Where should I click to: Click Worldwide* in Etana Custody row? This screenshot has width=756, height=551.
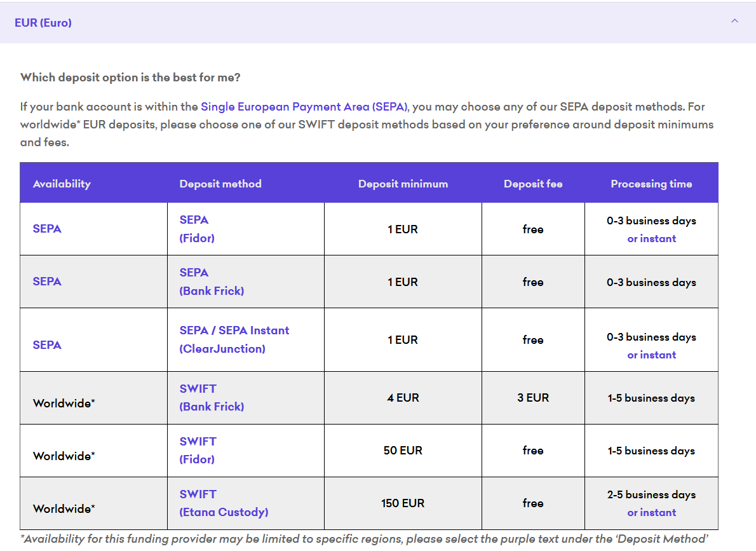tap(64, 508)
